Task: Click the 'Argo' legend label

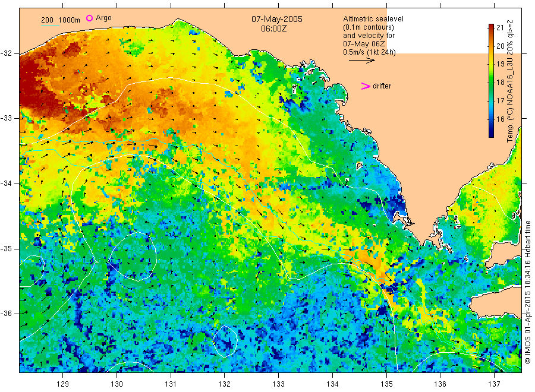Action: tap(103, 18)
